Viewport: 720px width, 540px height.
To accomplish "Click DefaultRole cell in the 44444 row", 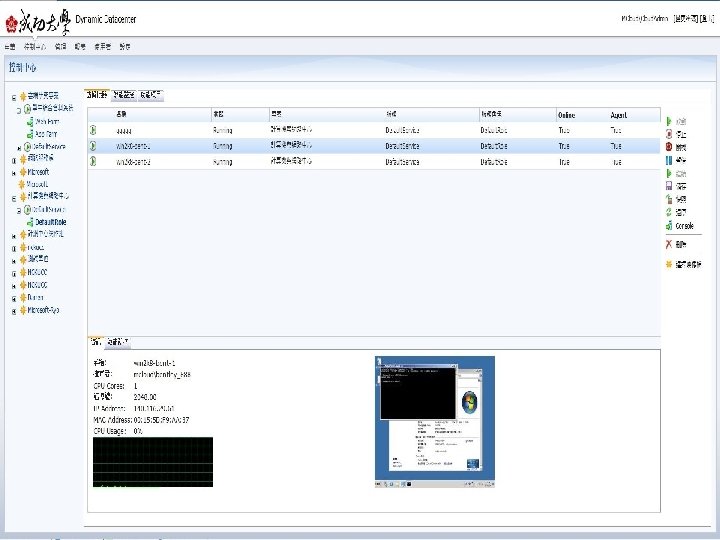I will [x=494, y=130].
